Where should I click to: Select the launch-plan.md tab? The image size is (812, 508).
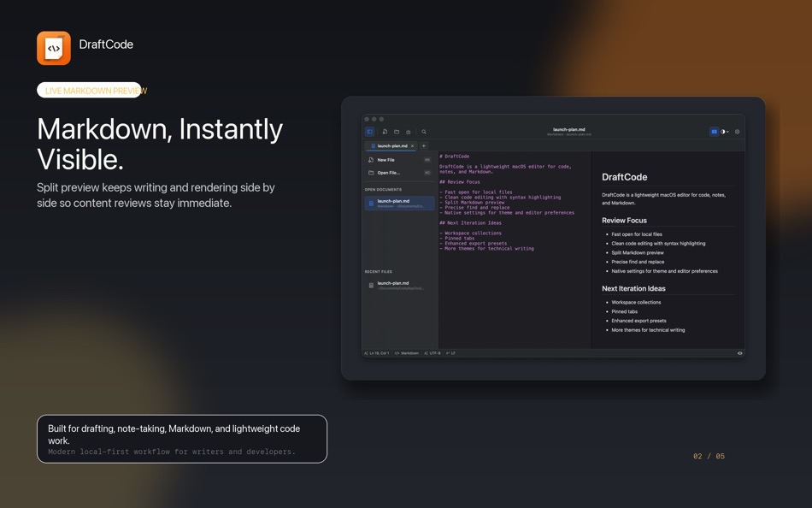tap(390, 146)
